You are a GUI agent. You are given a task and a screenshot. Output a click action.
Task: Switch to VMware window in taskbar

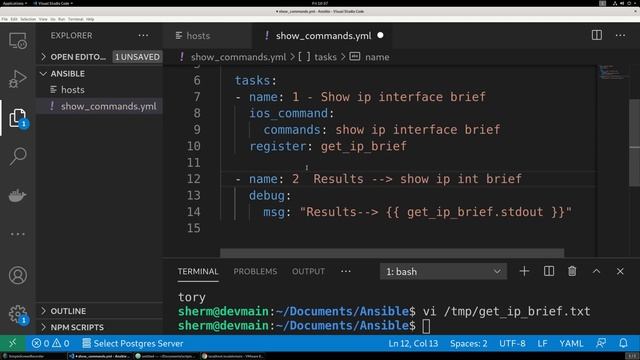click(233, 356)
